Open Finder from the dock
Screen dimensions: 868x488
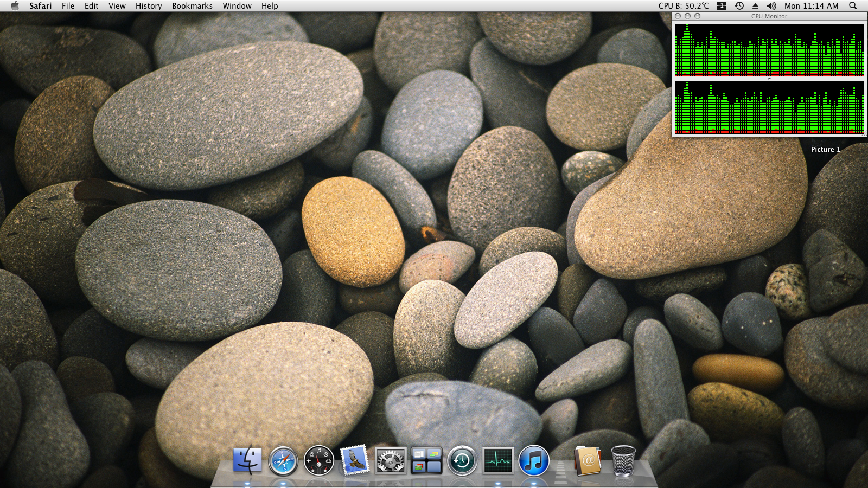coord(247,460)
